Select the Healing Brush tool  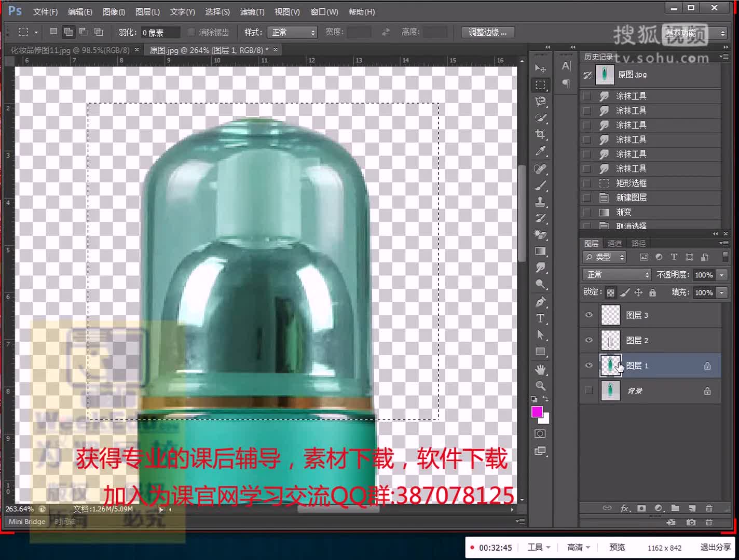[x=540, y=169]
